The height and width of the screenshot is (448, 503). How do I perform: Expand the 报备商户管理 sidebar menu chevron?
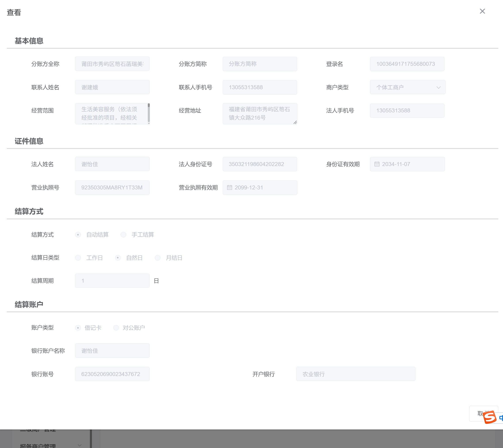[80, 445]
